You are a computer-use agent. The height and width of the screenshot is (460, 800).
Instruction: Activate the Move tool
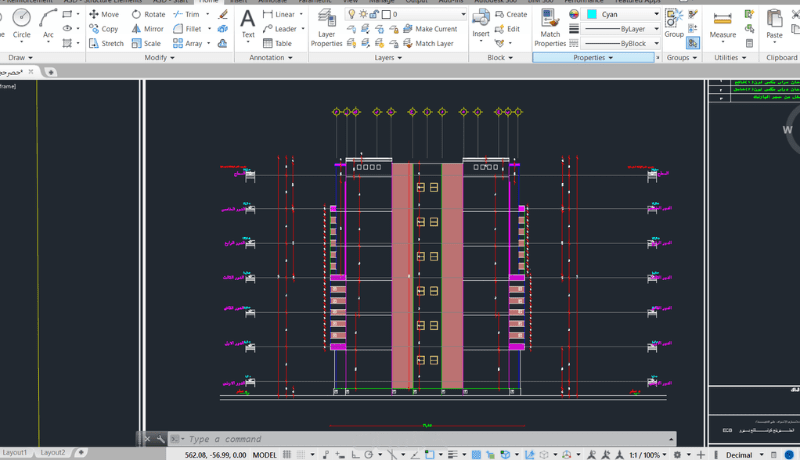[x=104, y=14]
